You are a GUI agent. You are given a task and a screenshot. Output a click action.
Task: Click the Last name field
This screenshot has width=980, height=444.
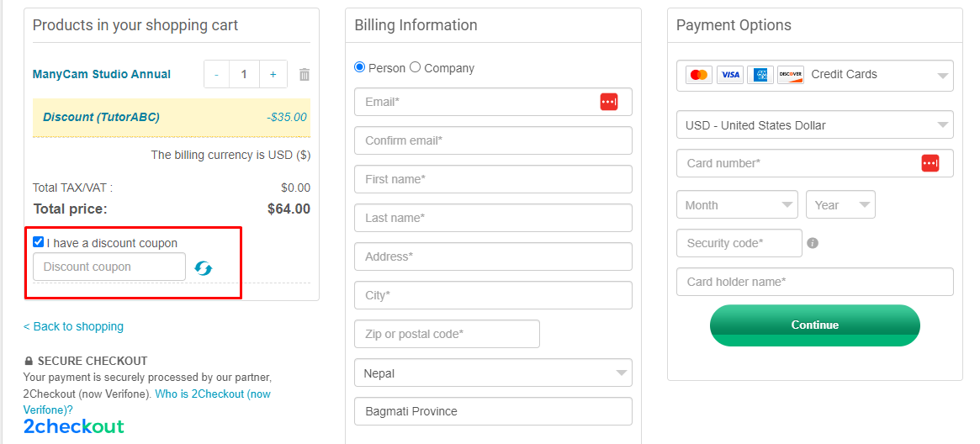(x=493, y=218)
